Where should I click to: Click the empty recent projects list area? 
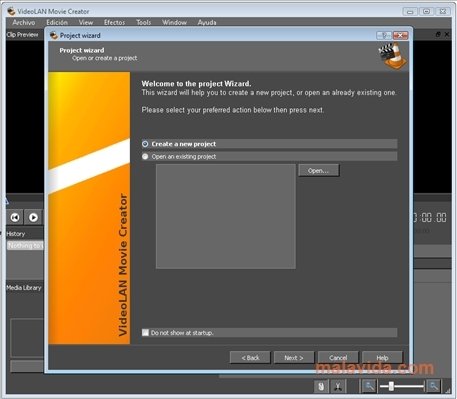pyautogui.click(x=226, y=216)
